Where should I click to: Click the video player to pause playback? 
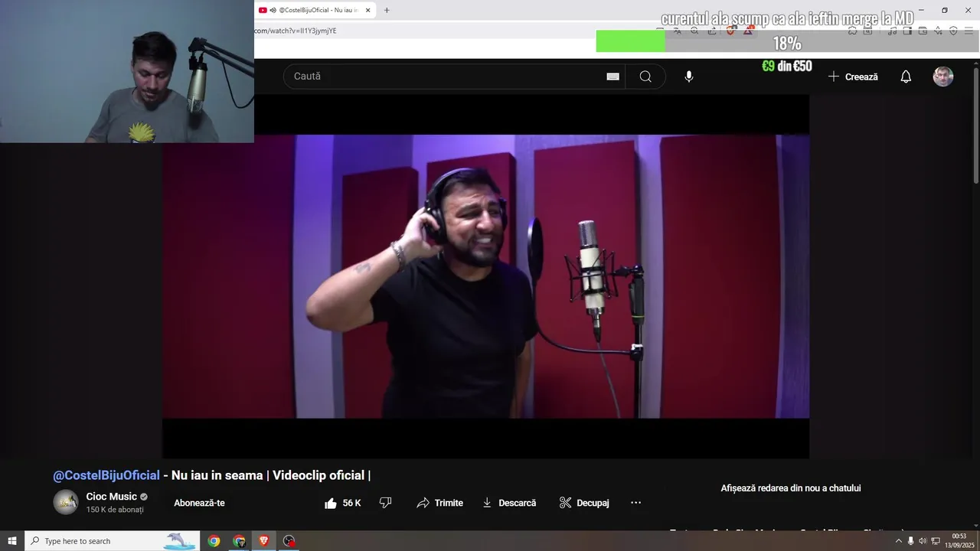click(x=485, y=276)
